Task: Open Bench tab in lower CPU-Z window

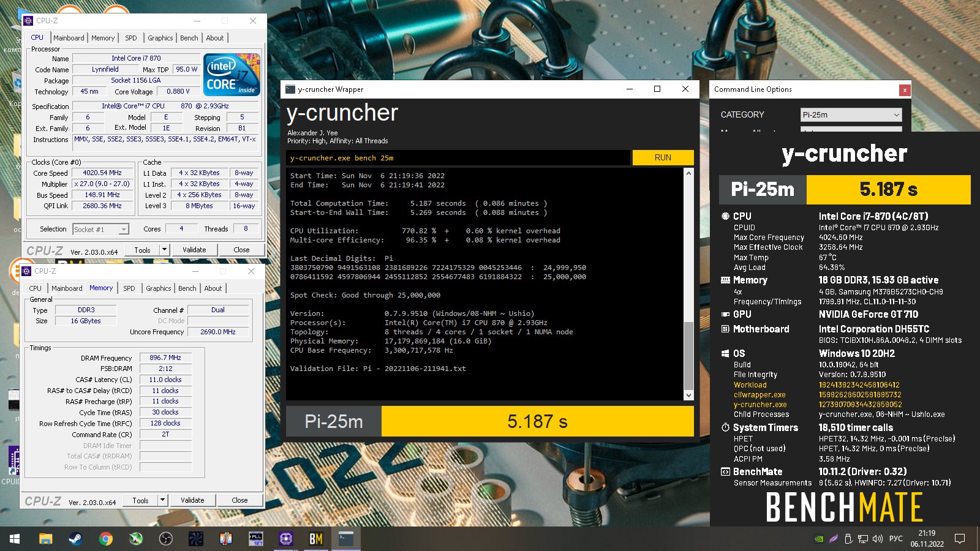Action: 187,288
